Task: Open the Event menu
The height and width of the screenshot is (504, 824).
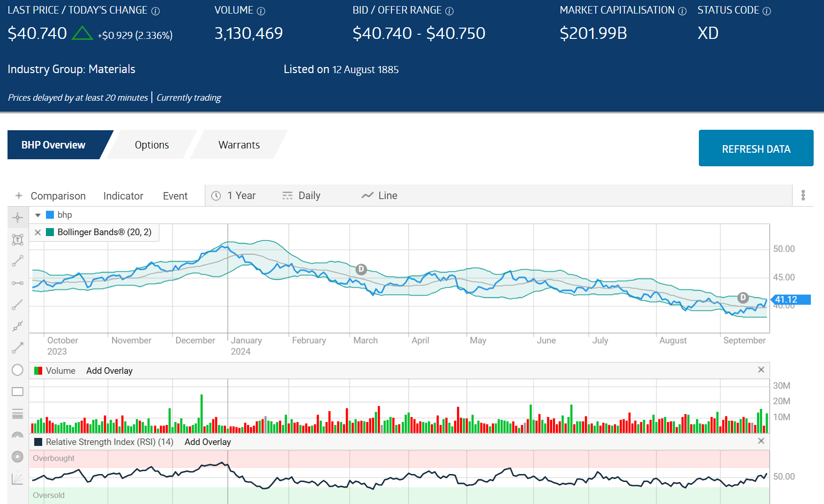Action: coord(175,196)
